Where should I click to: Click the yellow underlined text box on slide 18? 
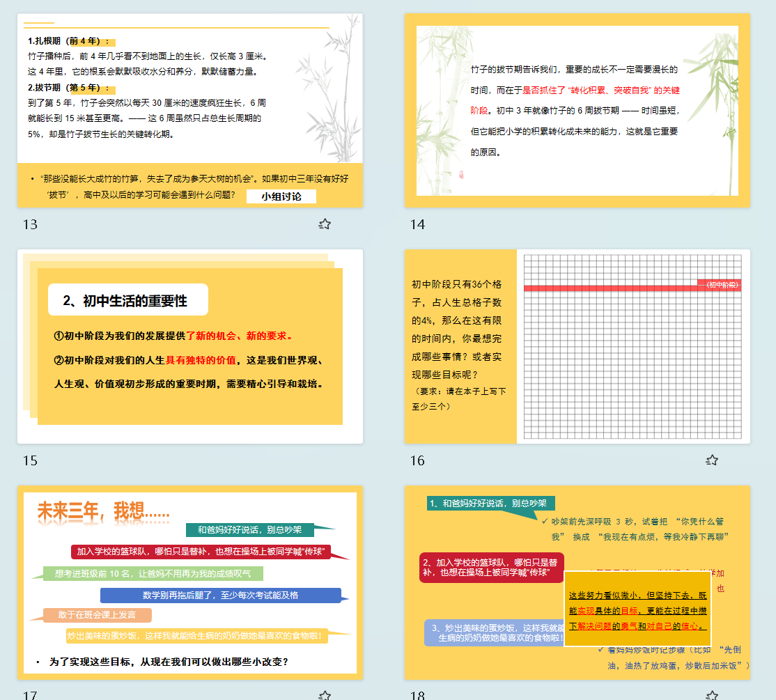tap(637, 609)
